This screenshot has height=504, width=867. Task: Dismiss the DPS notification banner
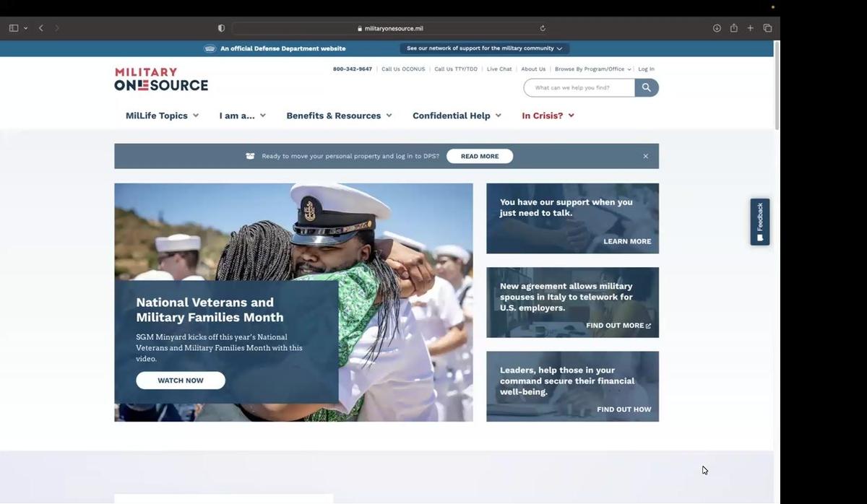pos(645,156)
